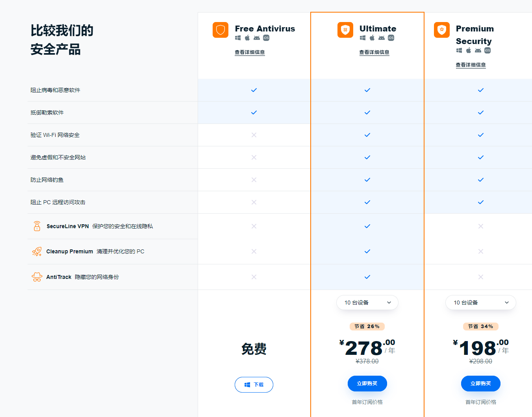This screenshot has width=532, height=417.
Task: Click 立即购买 for Ultimate
Action: pos(367,384)
